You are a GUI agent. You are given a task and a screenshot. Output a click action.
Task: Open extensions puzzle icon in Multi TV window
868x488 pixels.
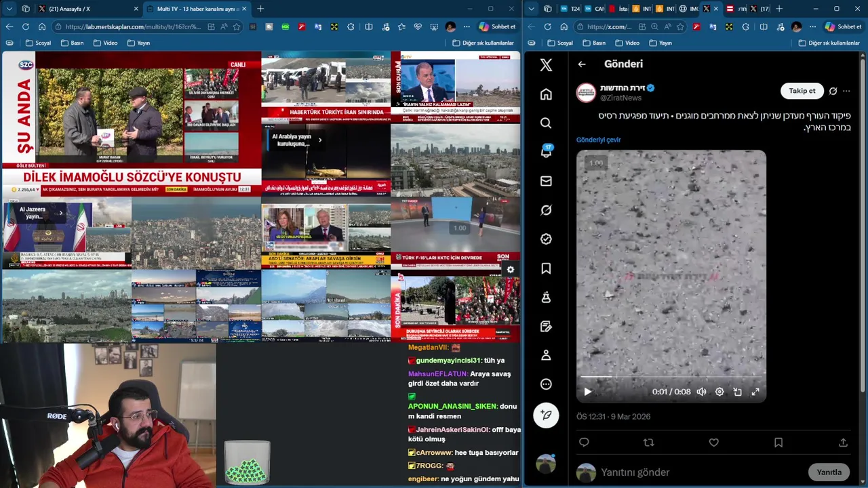click(351, 26)
